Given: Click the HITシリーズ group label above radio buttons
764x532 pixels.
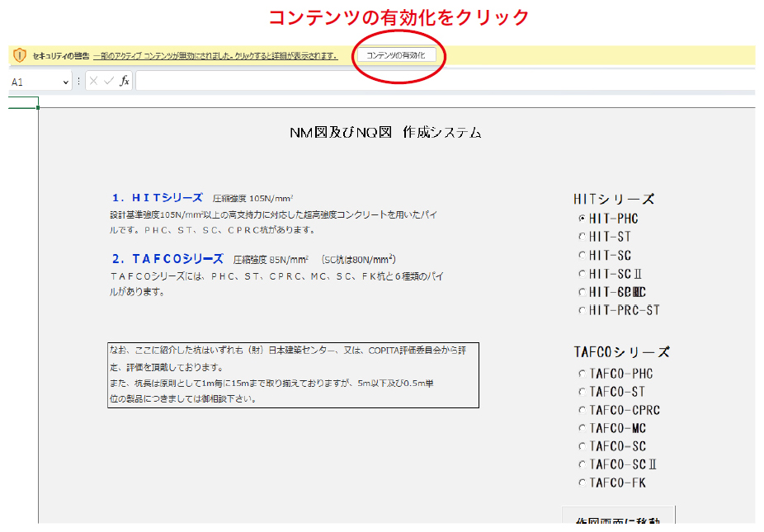Looking at the screenshot, I should (614, 200).
